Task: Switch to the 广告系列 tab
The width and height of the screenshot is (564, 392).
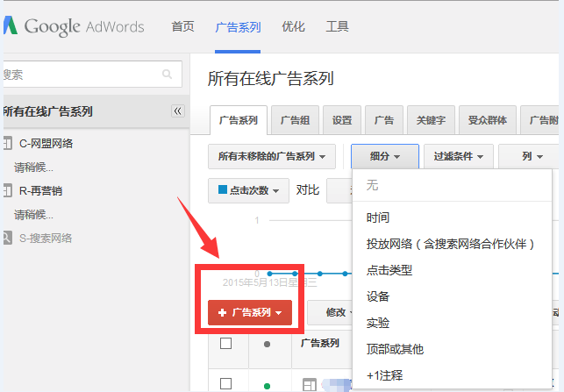Action: (239, 120)
